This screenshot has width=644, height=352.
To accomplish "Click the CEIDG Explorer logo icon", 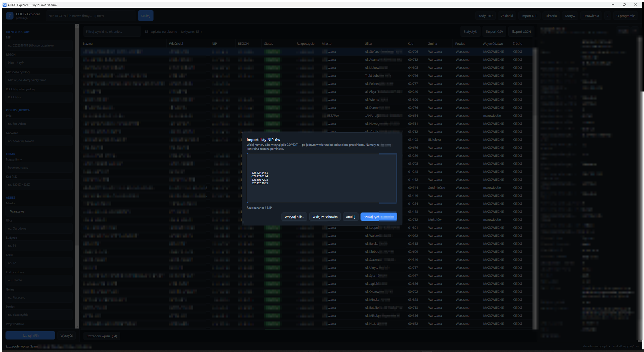I will (x=9, y=16).
